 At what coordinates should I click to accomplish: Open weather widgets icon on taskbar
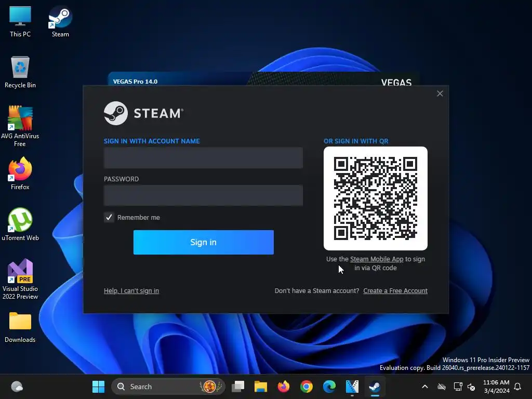click(17, 387)
